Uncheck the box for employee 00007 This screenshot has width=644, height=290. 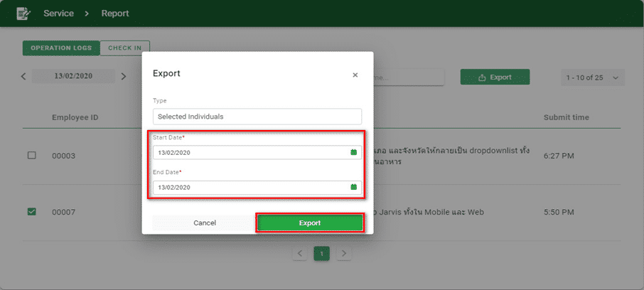(x=31, y=212)
